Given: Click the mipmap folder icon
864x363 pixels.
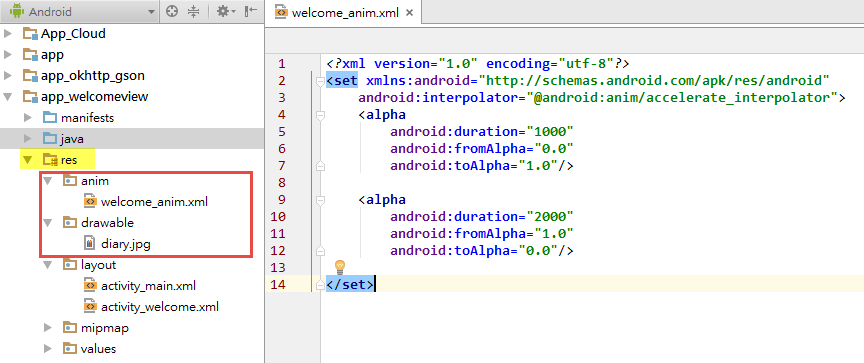Looking at the screenshot, I should pos(69,328).
